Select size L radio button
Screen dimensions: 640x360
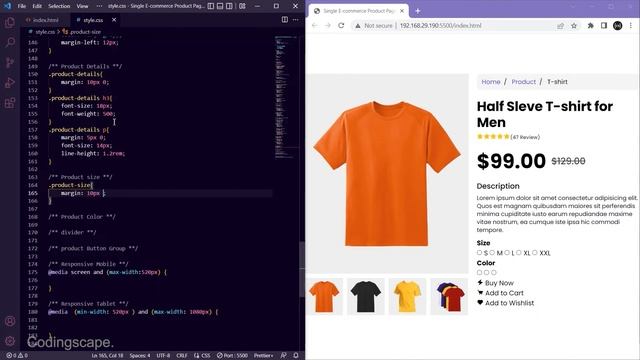507,253
